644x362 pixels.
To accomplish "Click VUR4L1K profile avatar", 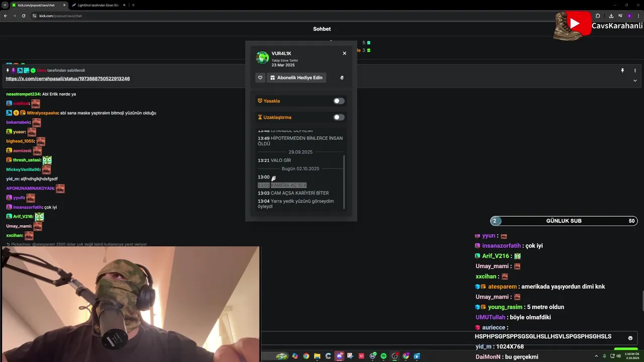I will [x=262, y=57].
